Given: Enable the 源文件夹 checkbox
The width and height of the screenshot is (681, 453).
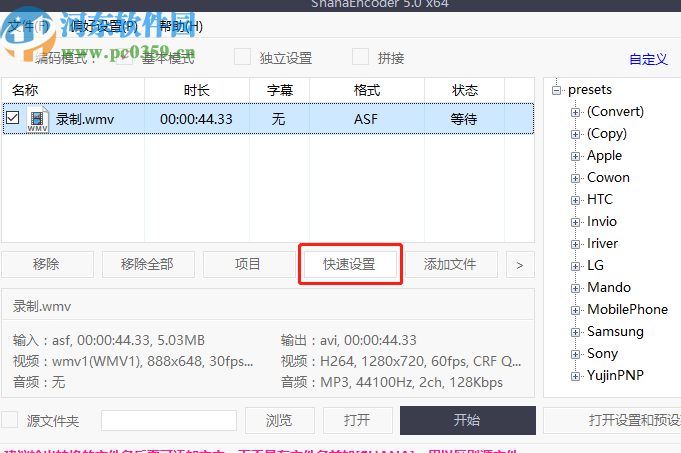Looking at the screenshot, I should point(10,420).
